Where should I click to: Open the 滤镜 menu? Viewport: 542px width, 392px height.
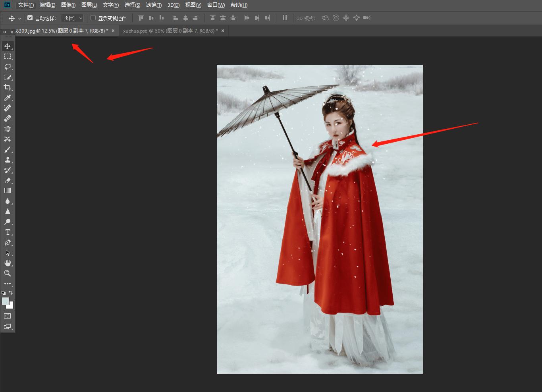coord(154,5)
